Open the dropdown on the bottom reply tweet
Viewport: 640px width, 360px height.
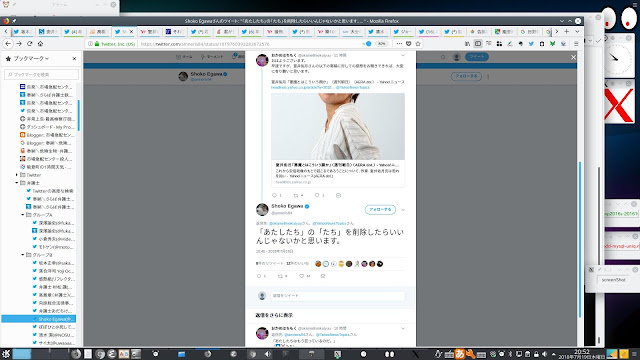click(403, 329)
